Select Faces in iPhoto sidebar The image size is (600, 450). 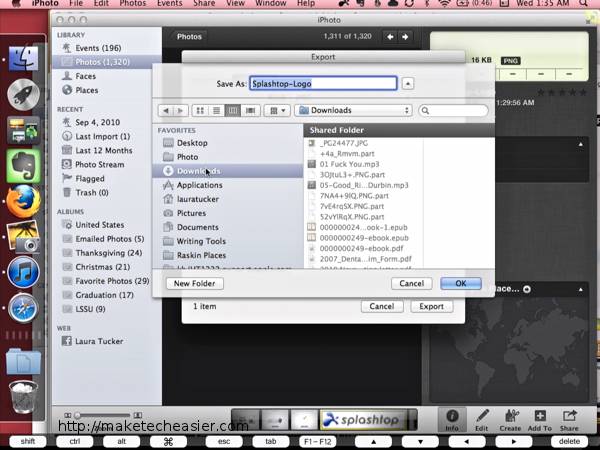107,76
